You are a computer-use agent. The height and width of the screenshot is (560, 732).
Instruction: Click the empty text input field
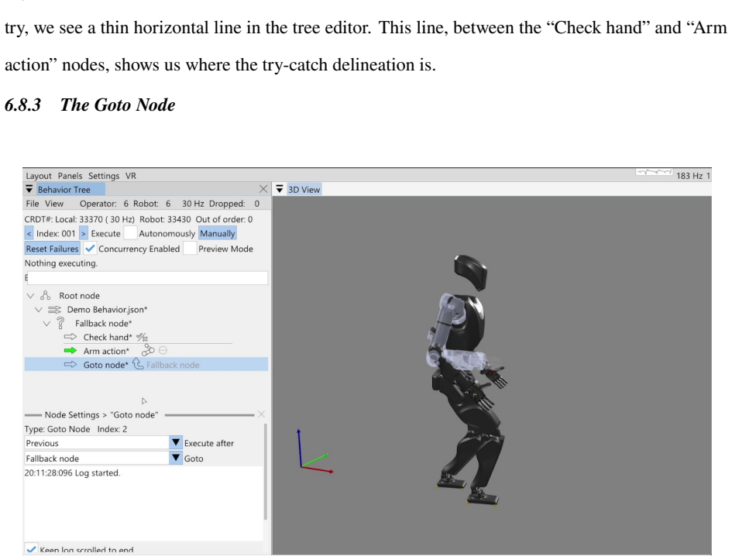tap(147, 278)
